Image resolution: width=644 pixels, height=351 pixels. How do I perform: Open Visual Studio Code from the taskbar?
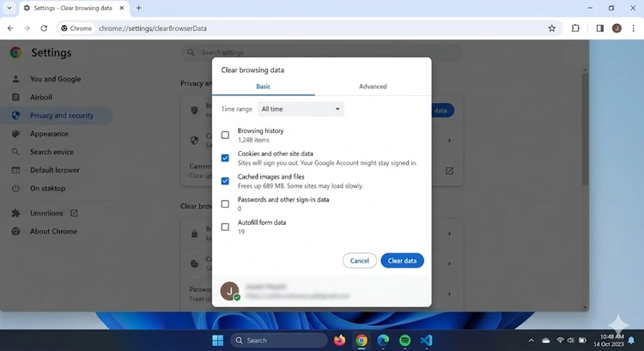(x=427, y=341)
